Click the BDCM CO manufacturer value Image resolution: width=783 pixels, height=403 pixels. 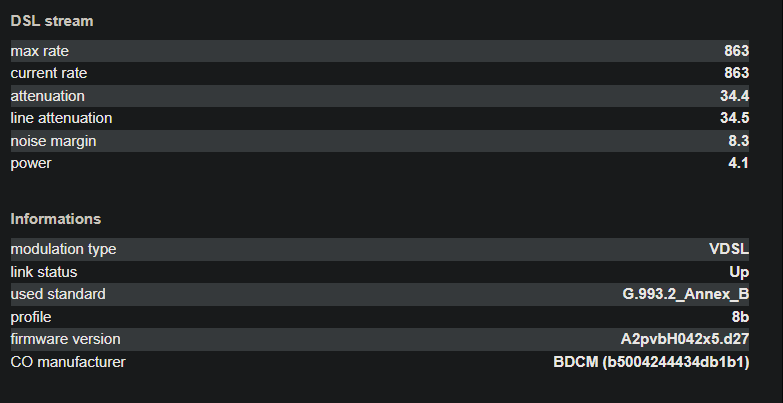(x=652, y=362)
